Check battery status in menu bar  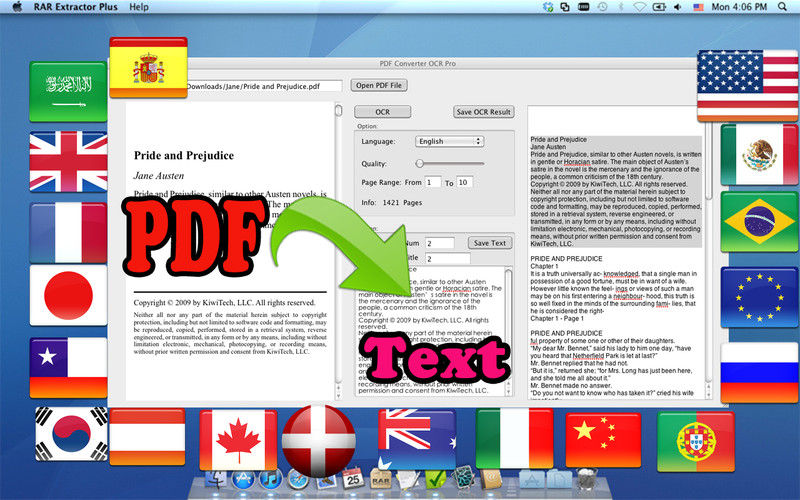(659, 7)
